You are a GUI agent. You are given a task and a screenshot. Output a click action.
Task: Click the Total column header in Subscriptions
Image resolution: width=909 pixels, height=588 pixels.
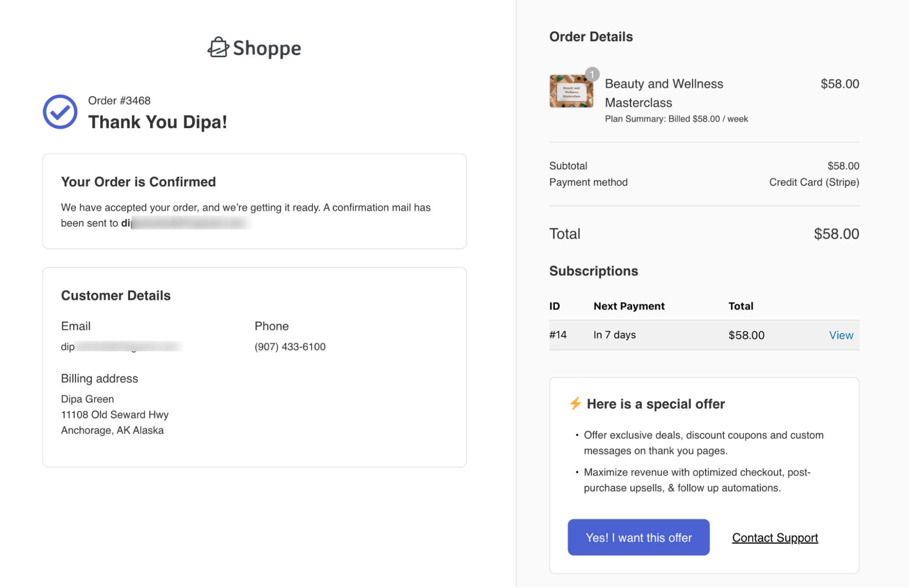tap(741, 306)
